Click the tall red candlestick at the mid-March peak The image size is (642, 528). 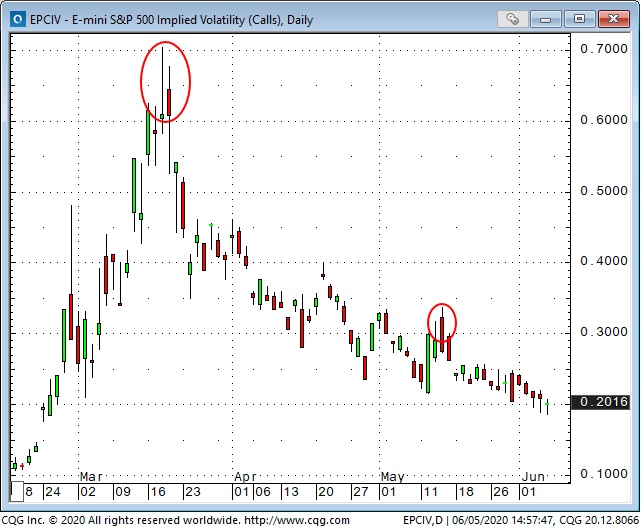click(169, 102)
